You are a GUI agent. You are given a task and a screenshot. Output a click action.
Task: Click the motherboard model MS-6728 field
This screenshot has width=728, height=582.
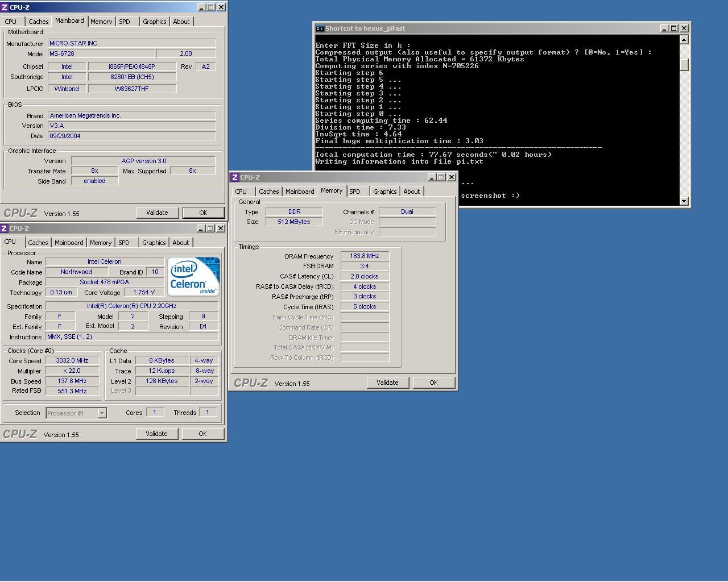tap(101, 53)
